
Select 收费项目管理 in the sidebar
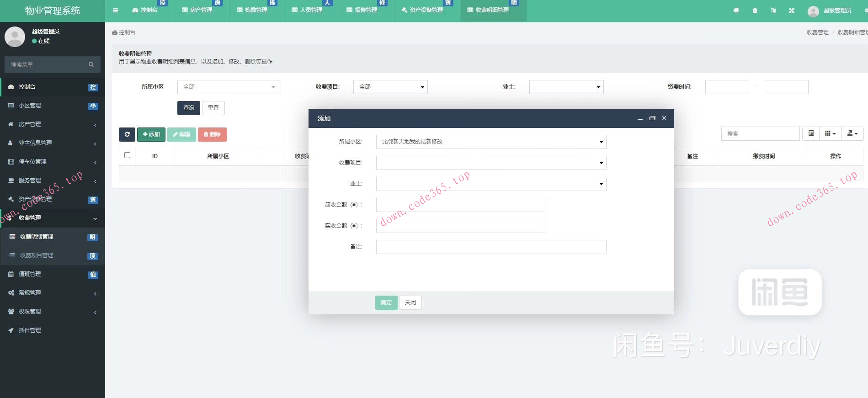tap(53, 255)
